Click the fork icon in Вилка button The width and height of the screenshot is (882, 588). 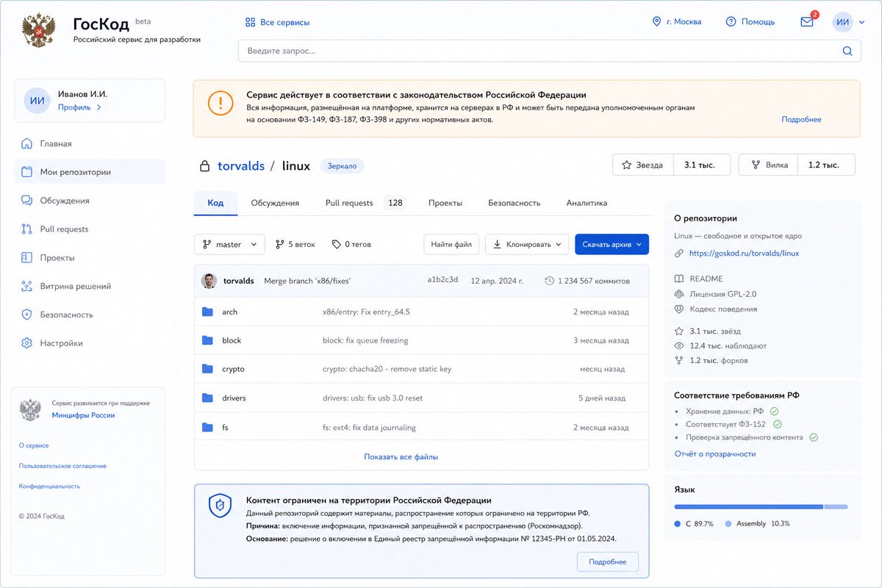[x=756, y=165]
